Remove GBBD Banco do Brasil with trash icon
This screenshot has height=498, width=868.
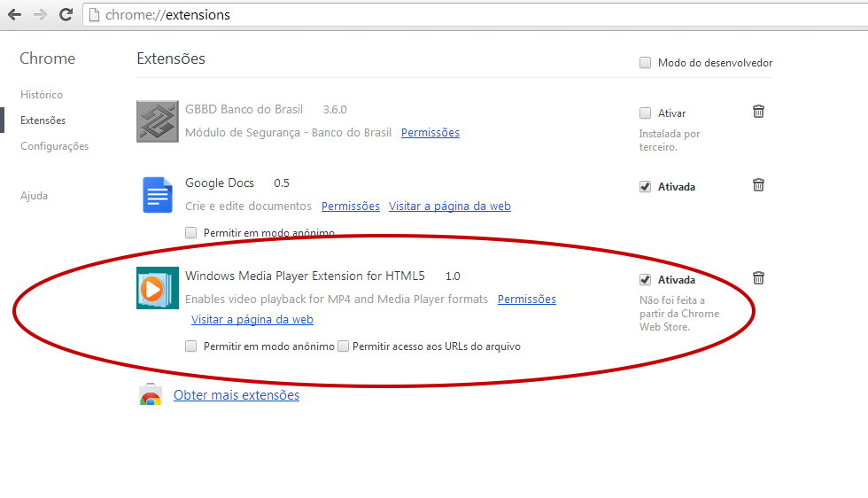[x=758, y=112]
